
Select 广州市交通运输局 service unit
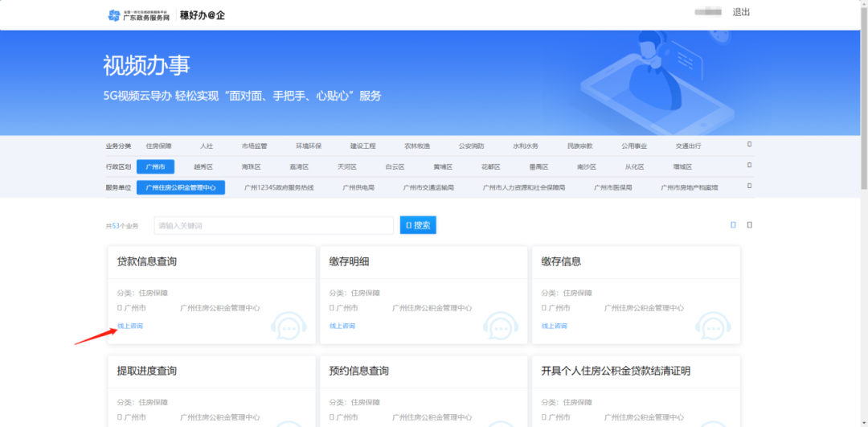click(428, 187)
